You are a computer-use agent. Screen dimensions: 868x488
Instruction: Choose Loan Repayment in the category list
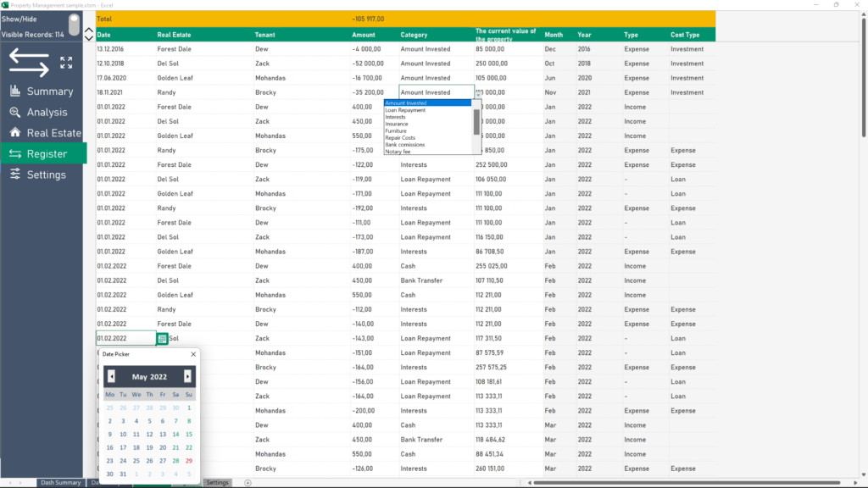(x=405, y=109)
